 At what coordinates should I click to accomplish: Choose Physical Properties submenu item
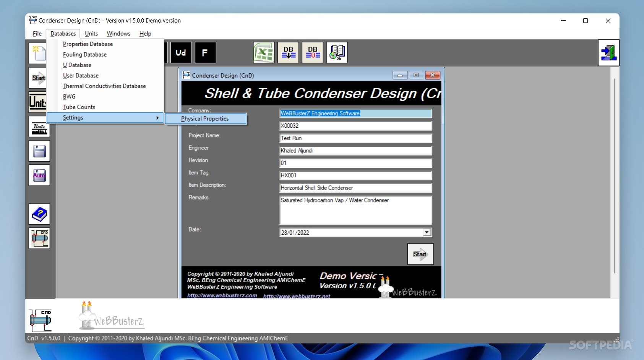(x=206, y=119)
